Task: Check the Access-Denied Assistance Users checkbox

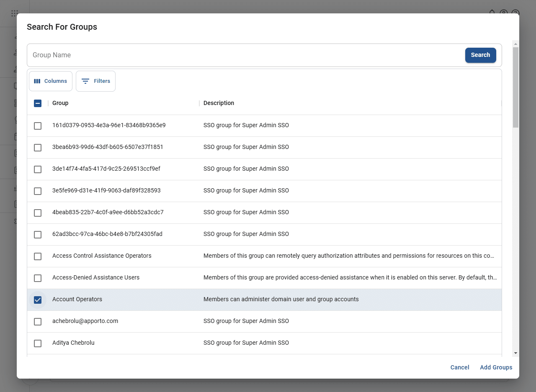Action: (38, 278)
